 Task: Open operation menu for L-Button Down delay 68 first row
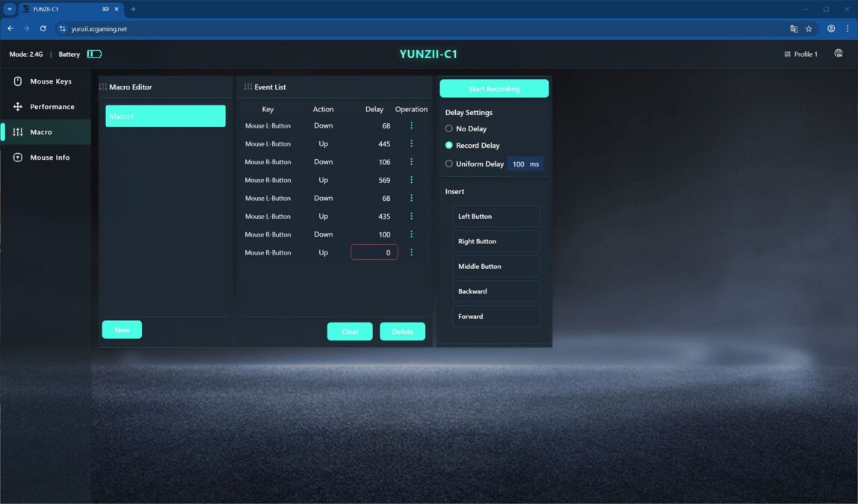(412, 125)
